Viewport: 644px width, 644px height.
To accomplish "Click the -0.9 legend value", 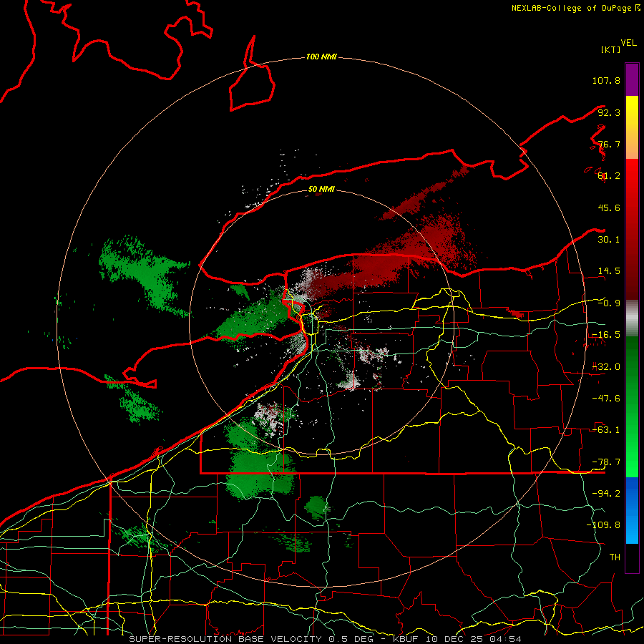I will (x=609, y=303).
